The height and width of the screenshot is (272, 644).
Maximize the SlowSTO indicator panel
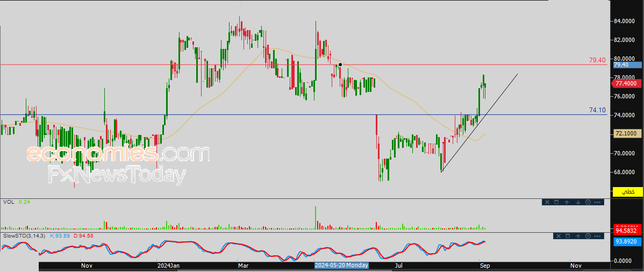click(x=568, y=236)
